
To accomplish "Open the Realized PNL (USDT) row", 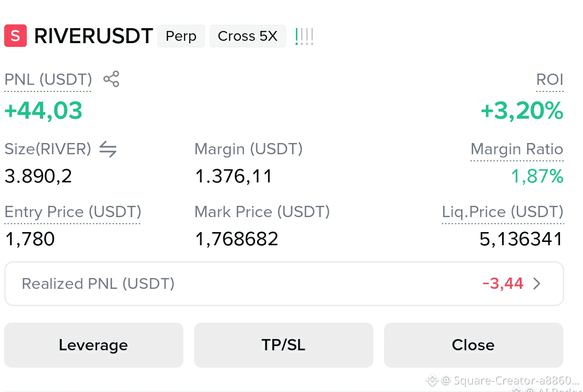I will (284, 284).
